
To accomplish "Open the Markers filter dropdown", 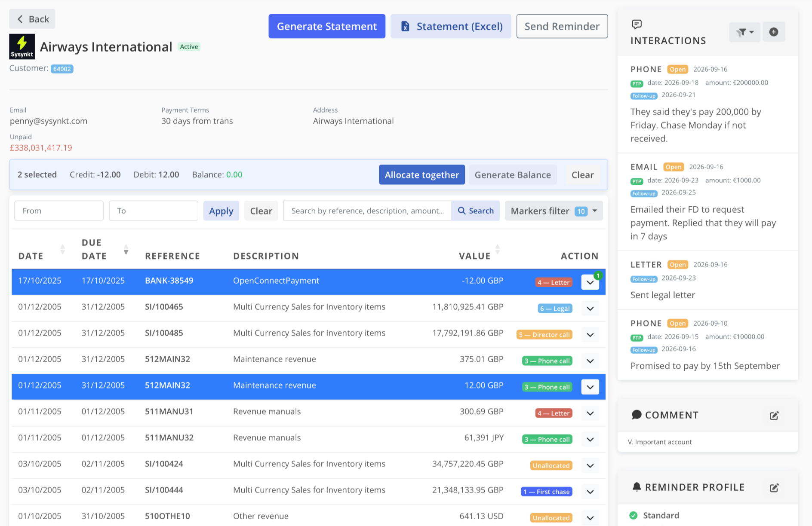I will (x=554, y=211).
